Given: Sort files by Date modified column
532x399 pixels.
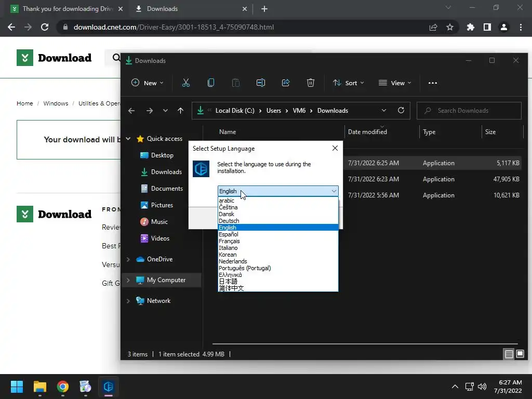Looking at the screenshot, I should [x=367, y=131].
